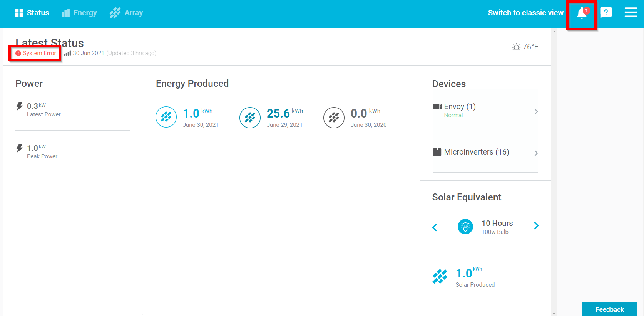Click the Solar Equivalent heading
The height and width of the screenshot is (316, 644).
point(467,197)
